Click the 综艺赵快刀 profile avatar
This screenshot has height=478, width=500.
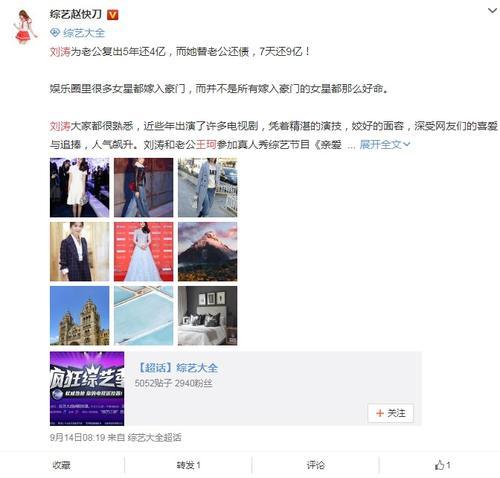tap(24, 26)
